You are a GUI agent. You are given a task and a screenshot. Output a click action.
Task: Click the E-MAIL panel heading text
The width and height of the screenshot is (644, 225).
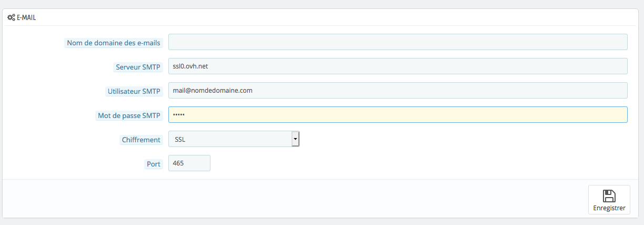[x=26, y=17]
